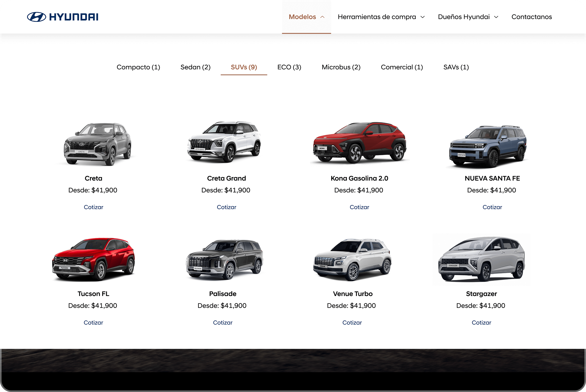Switch to Comercial (1) vehicles
Screen dimensions: 586x392
coord(402,67)
